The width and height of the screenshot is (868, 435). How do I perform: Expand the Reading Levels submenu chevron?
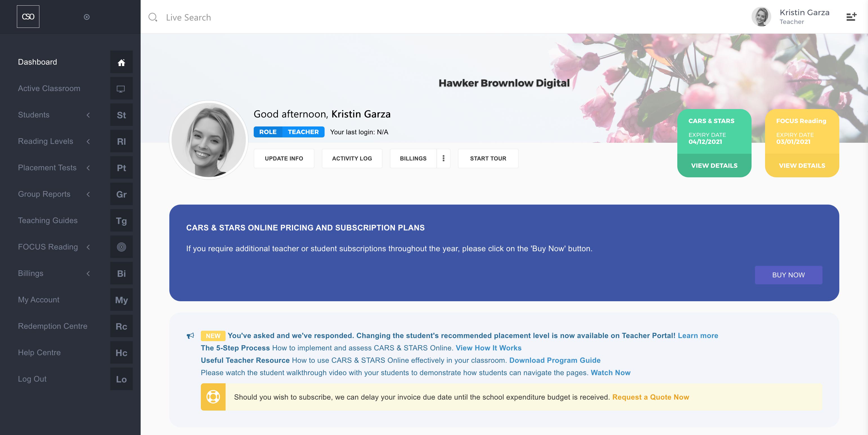tap(88, 141)
